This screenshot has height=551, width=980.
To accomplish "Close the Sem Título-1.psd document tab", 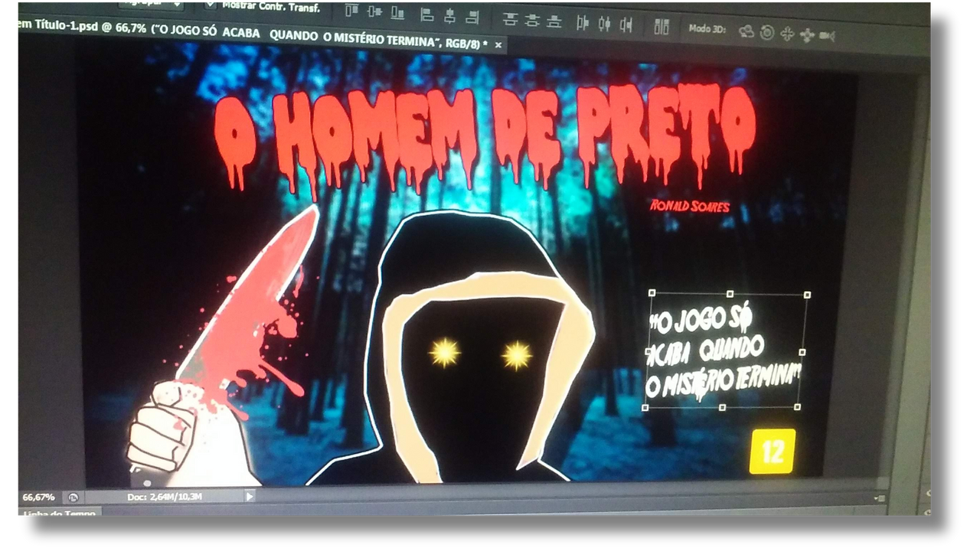I will [x=498, y=45].
